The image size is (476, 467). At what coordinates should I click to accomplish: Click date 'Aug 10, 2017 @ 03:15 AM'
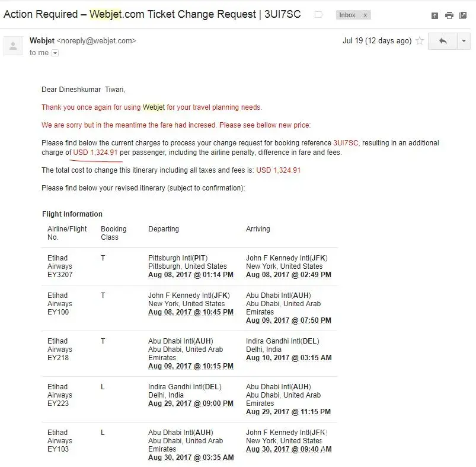click(x=289, y=358)
